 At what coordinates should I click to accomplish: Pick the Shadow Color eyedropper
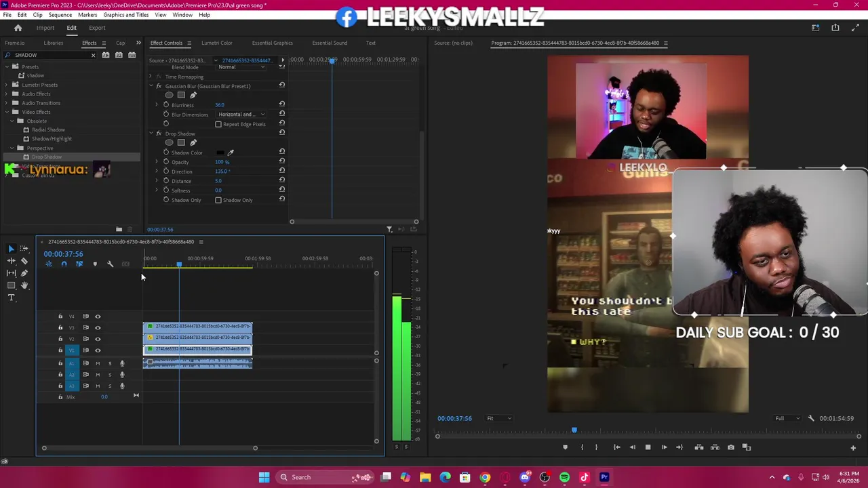[231, 152]
